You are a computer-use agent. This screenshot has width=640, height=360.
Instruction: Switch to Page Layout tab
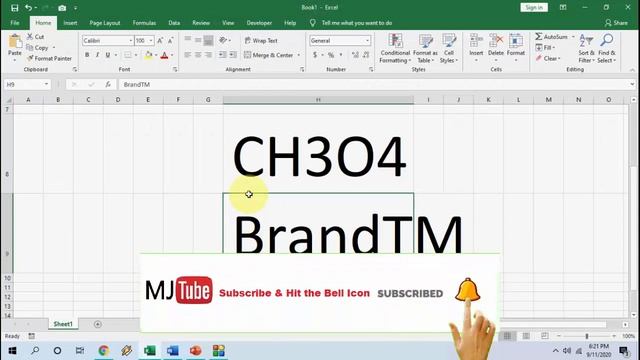[105, 23]
